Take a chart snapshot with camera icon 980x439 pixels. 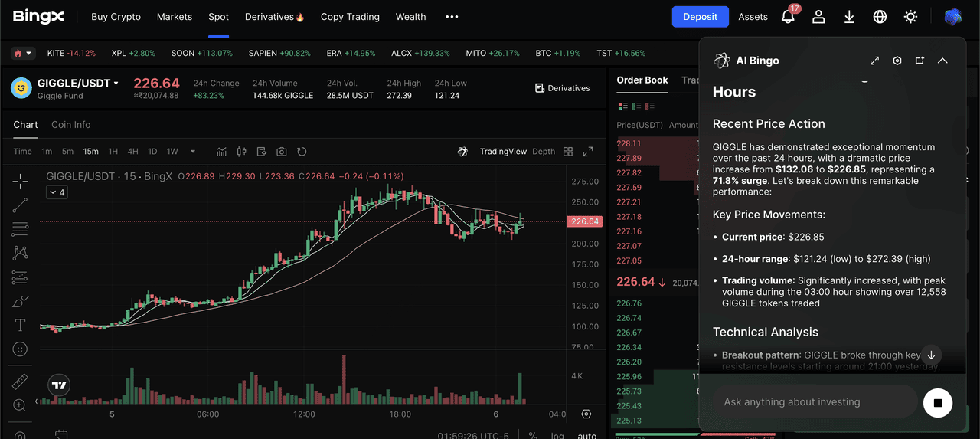click(x=282, y=152)
